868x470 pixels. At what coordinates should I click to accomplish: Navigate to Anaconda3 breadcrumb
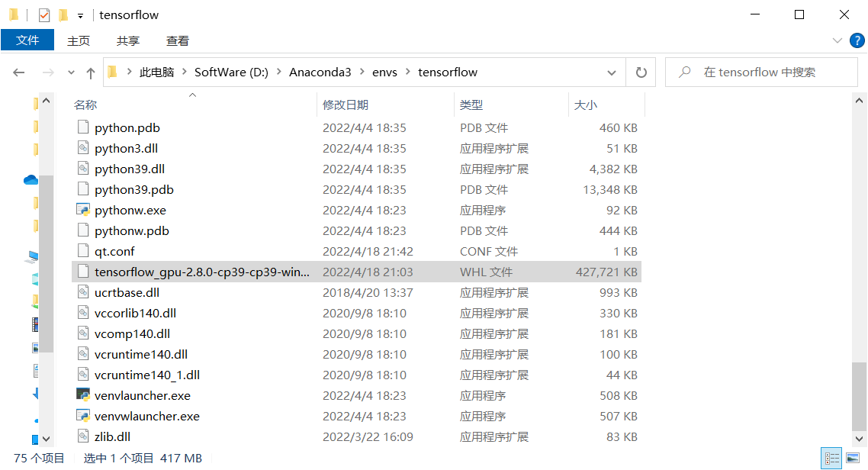tap(320, 72)
